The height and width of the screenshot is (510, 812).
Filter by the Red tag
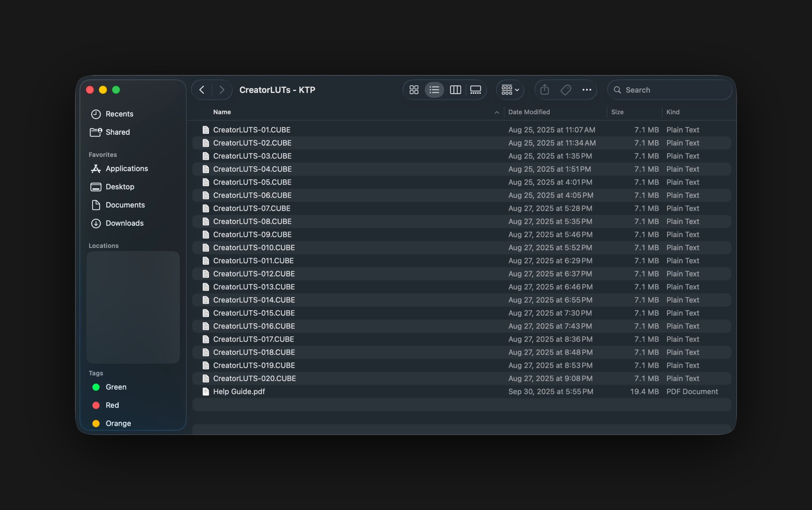click(x=112, y=405)
